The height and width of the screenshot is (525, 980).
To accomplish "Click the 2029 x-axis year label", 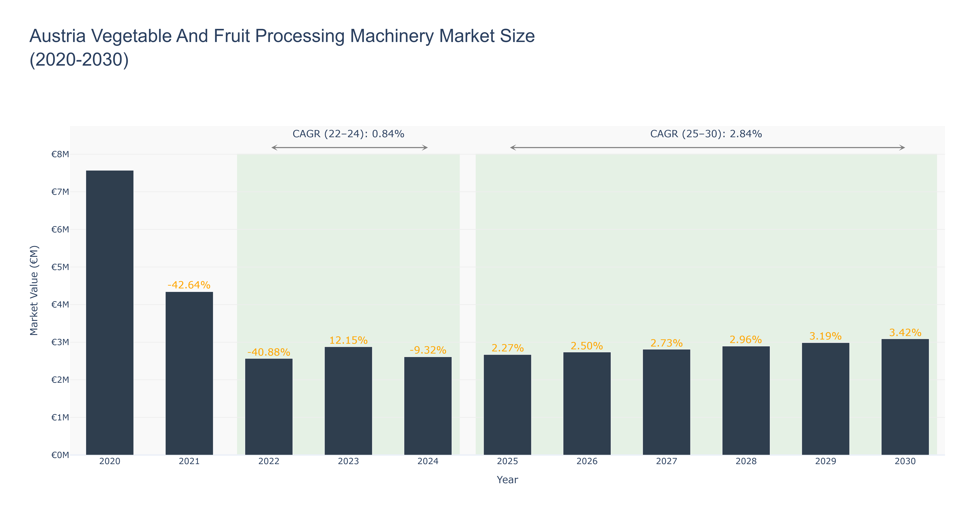I will coord(825,461).
